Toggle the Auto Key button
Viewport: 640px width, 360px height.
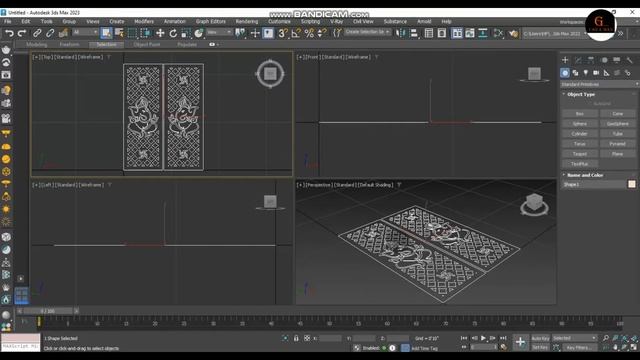tap(540, 338)
